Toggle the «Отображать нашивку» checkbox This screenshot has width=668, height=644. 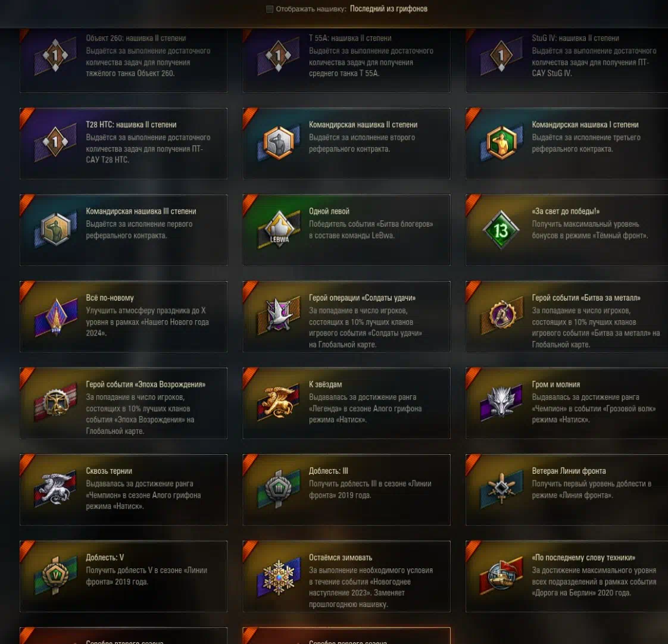269,9
